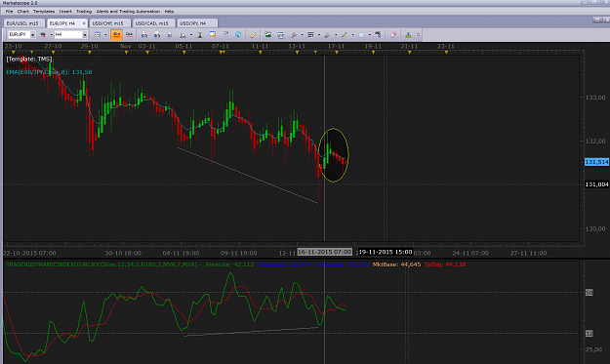Click the 19-11-2015 15:00 date label

(x=386, y=252)
